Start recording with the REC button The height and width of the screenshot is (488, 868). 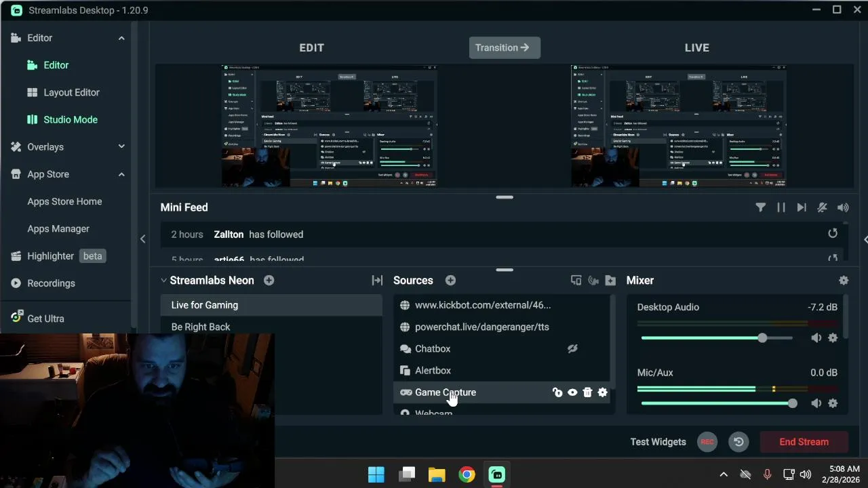click(707, 442)
